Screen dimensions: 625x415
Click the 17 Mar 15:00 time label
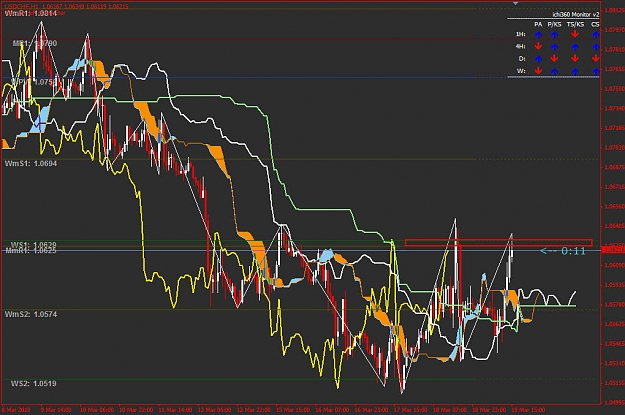pyautogui.click(x=411, y=410)
